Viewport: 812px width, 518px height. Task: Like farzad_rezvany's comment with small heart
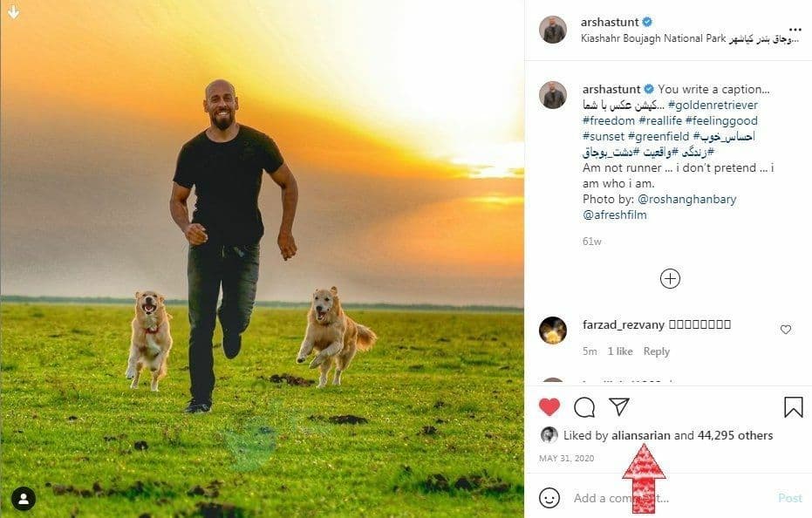coord(786,330)
